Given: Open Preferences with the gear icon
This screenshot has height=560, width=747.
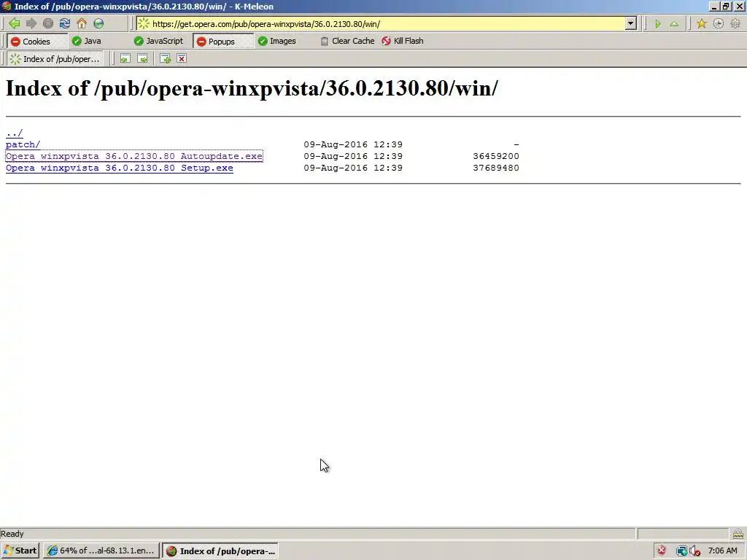Looking at the screenshot, I should (x=735, y=24).
